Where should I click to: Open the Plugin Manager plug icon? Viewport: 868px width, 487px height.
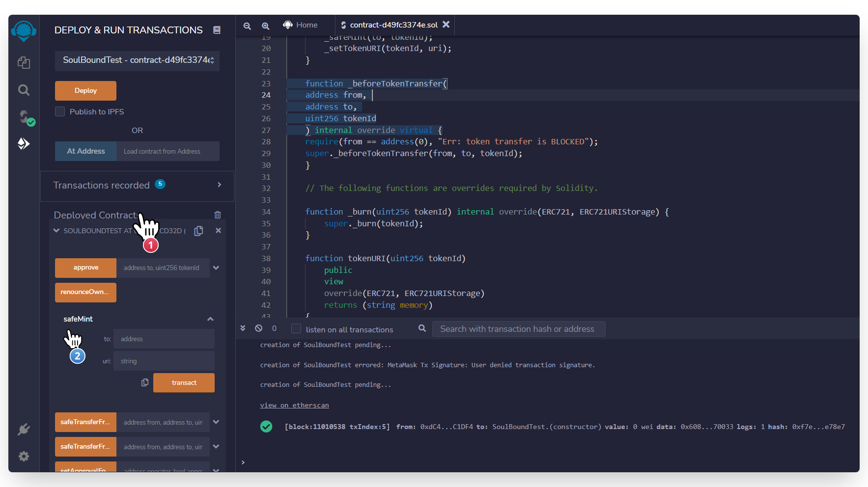[24, 430]
